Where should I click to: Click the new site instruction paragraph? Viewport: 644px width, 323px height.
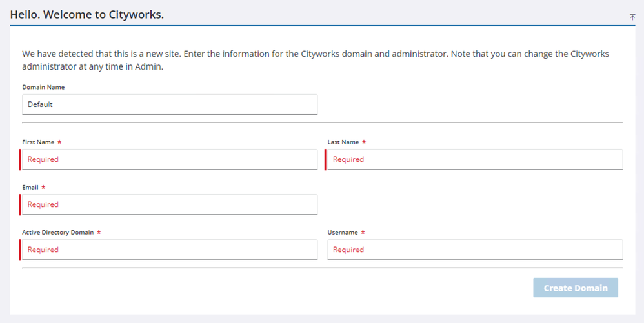point(315,60)
